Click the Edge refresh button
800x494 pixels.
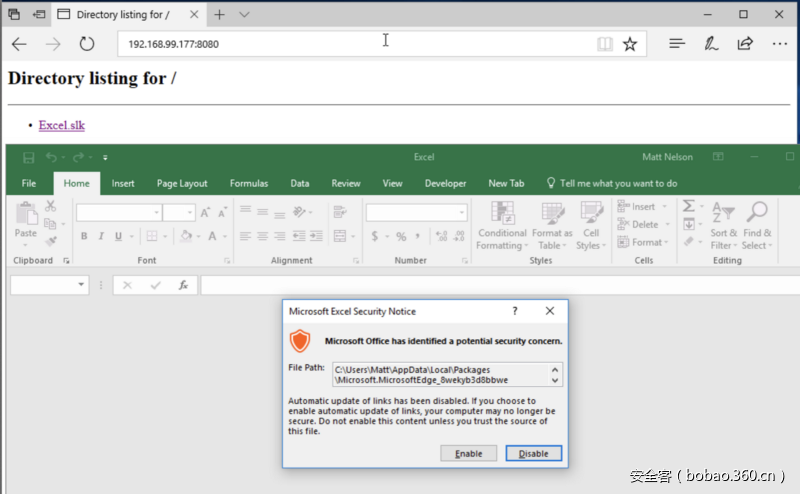point(87,44)
